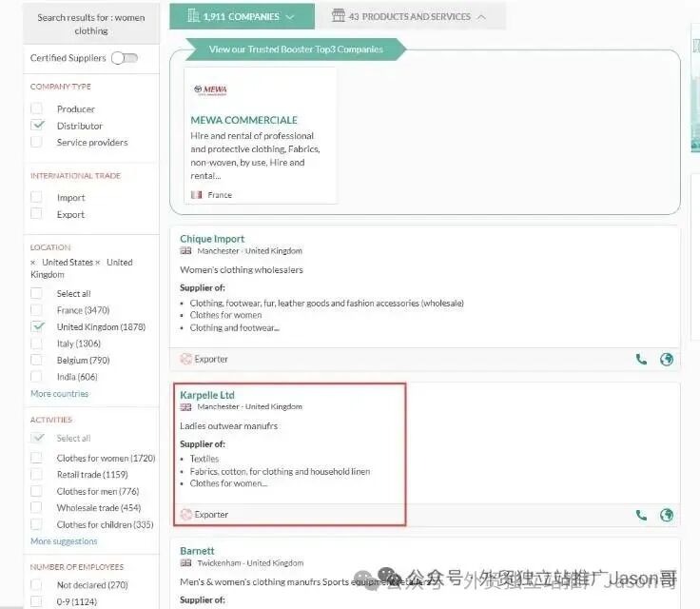This screenshot has width=700, height=609.
Task: Open the 1,911 Companies tab
Action: [242, 16]
